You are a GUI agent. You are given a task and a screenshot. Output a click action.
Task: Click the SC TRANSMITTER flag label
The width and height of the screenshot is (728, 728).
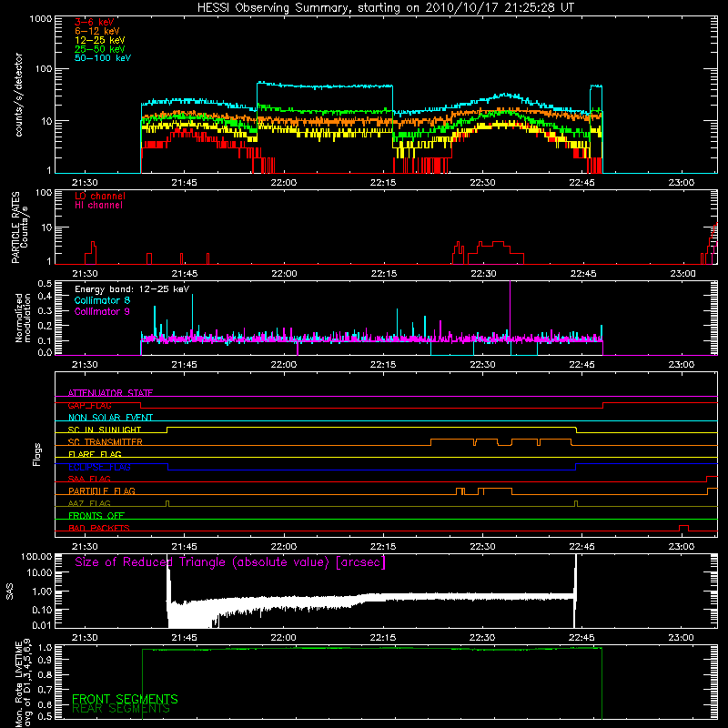click(106, 442)
